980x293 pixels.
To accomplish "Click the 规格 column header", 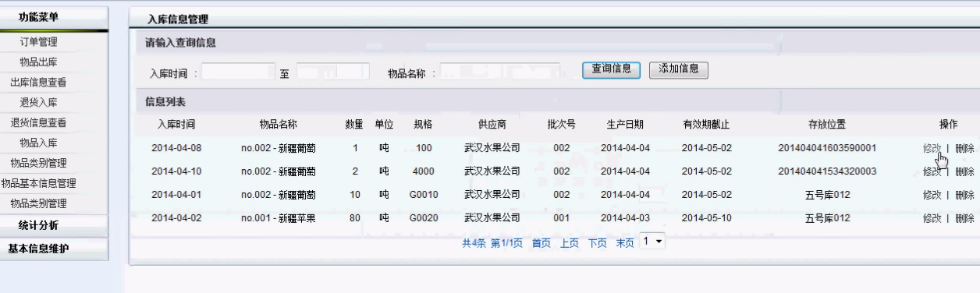I will [x=424, y=125].
